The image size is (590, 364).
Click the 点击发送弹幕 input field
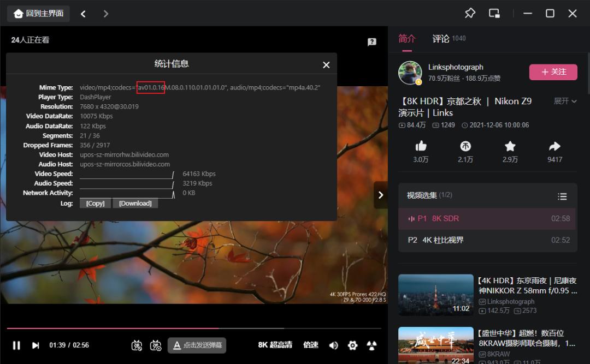(x=197, y=345)
